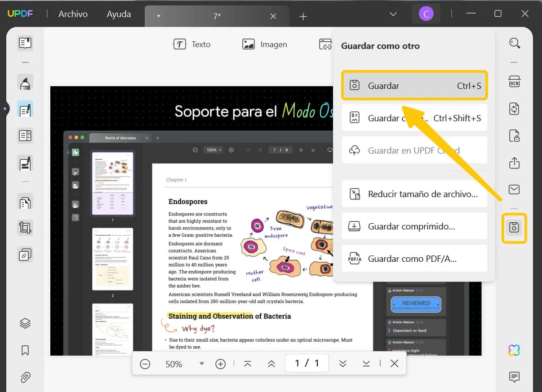
Task: Click page 2 thumbnail in embedded image
Action: [113, 259]
